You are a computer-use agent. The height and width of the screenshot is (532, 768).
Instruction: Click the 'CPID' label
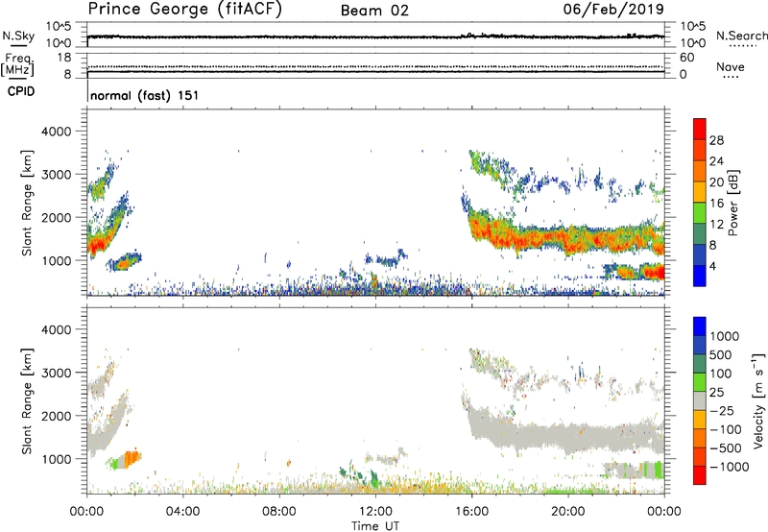(21, 91)
